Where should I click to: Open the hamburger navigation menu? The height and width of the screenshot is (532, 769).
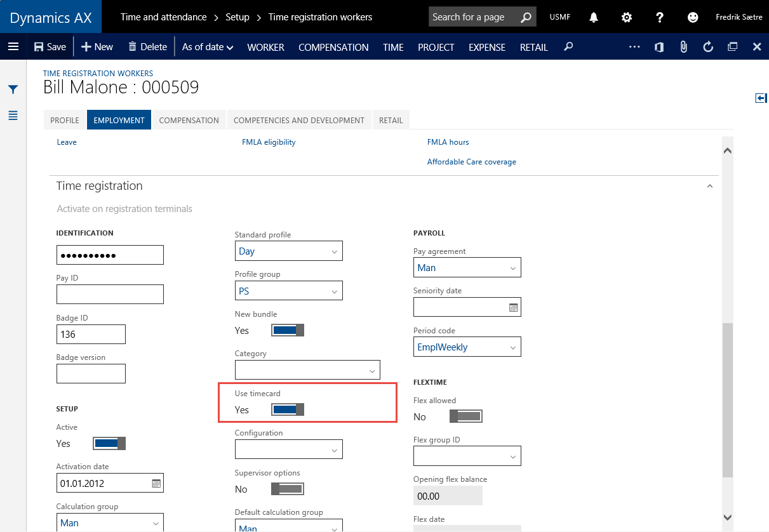click(x=13, y=46)
